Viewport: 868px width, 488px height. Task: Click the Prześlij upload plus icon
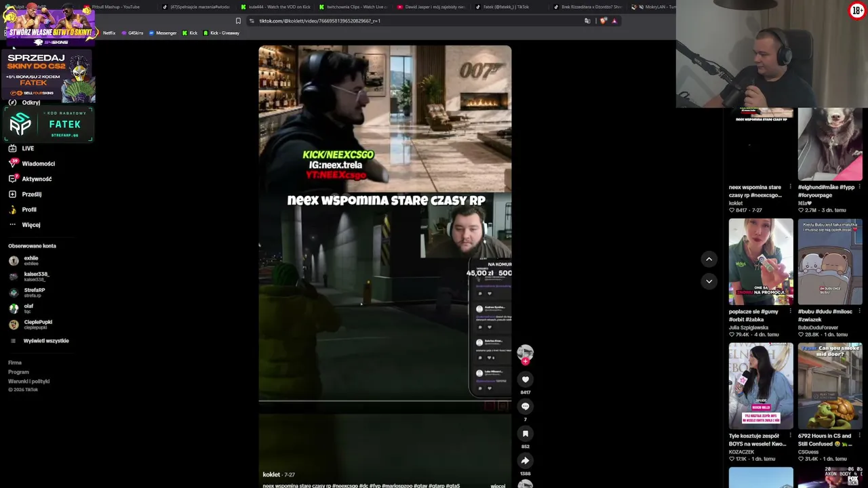tap(12, 195)
